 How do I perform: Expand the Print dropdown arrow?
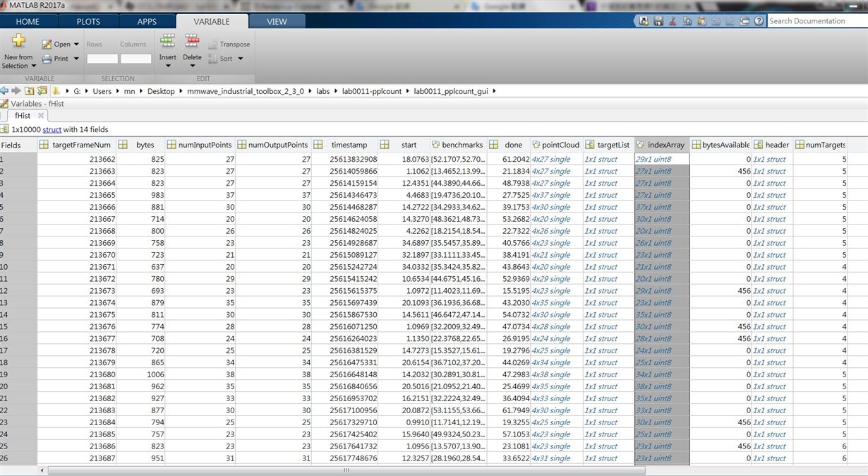76,59
